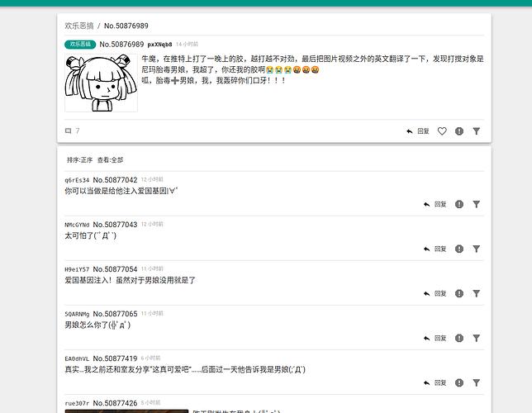Click post number No.50877065
Screen dimensions: 532x413
pyautogui.click(x=115, y=314)
